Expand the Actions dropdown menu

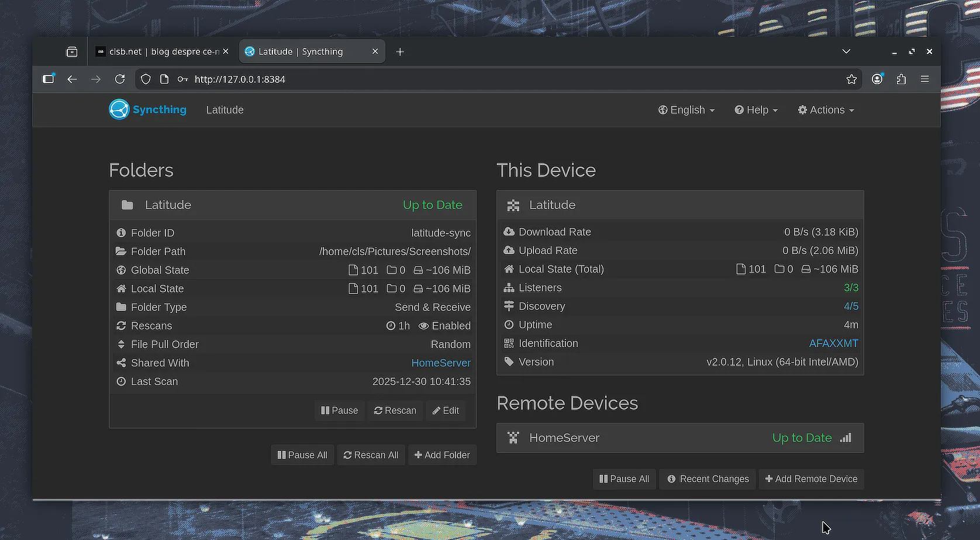coord(826,110)
